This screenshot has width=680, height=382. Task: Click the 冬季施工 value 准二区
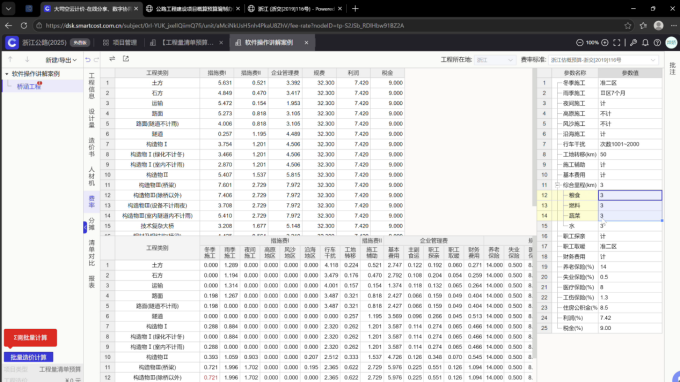click(630, 83)
